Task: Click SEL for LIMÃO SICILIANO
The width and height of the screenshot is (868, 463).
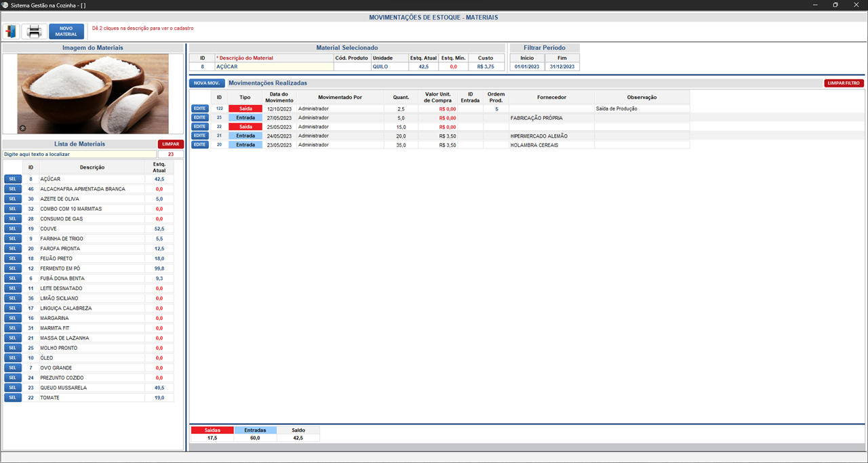Action: click(x=13, y=298)
